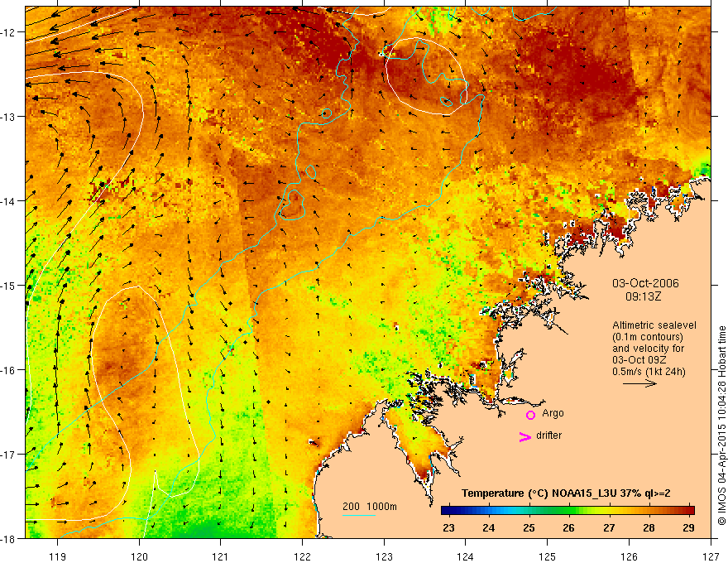Click the 0.5m/s velocity scale arrow
The image size is (728, 563).
click(x=639, y=383)
